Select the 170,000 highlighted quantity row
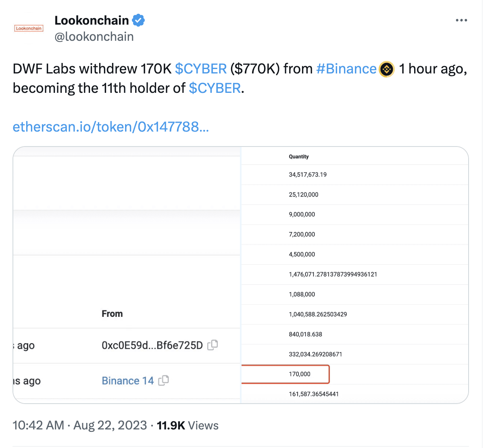Screen dimensions: 496x448 coord(299,374)
